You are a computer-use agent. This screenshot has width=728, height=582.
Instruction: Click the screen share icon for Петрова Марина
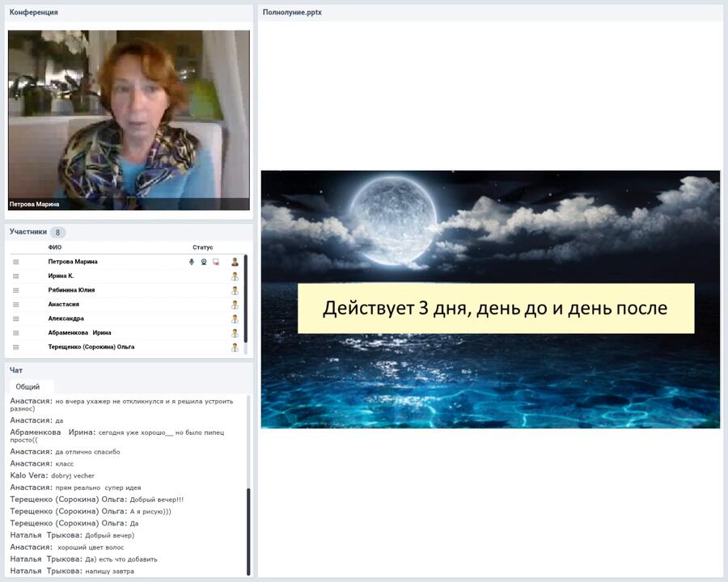(216, 262)
